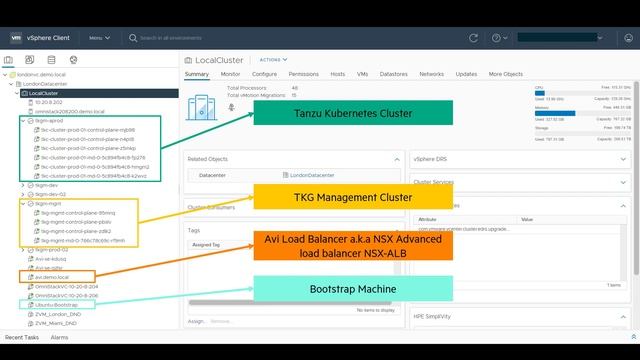Click the VM icon beside ZVM_London_DND
Image resolution: width=640 pixels, height=360 pixels.
30,314
